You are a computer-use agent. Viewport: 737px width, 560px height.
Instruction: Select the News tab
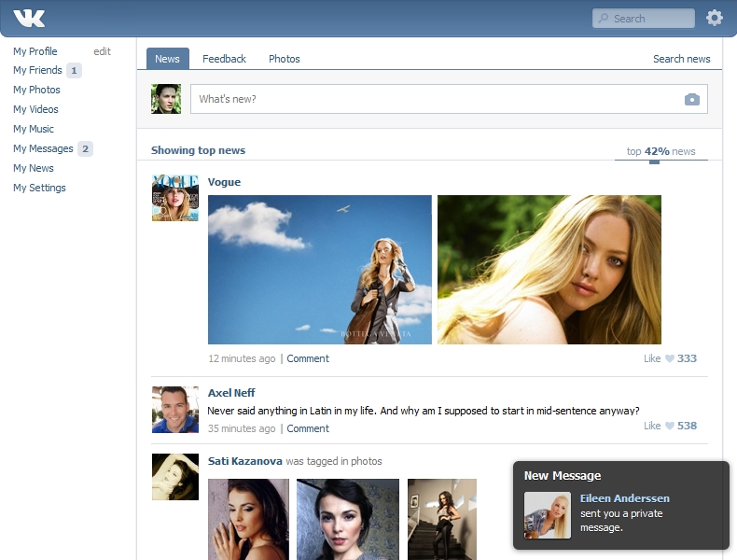(167, 59)
